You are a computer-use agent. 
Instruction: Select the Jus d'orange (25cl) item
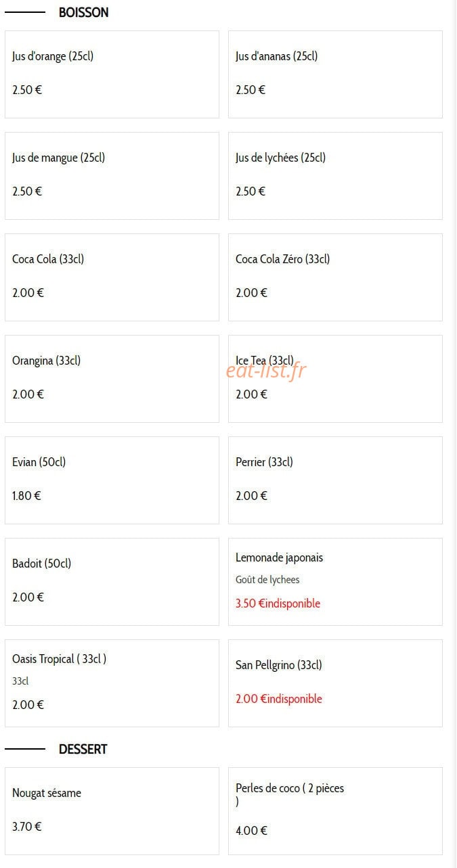pos(112,74)
